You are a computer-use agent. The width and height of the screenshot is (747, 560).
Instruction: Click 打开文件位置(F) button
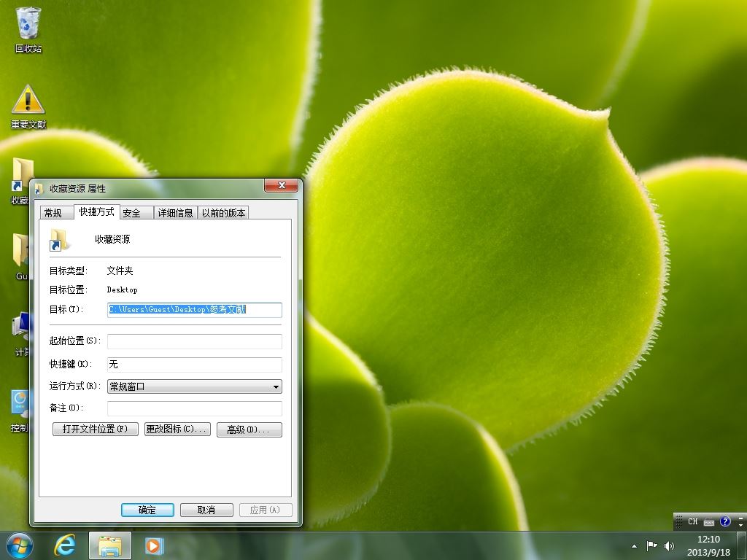tap(96, 429)
